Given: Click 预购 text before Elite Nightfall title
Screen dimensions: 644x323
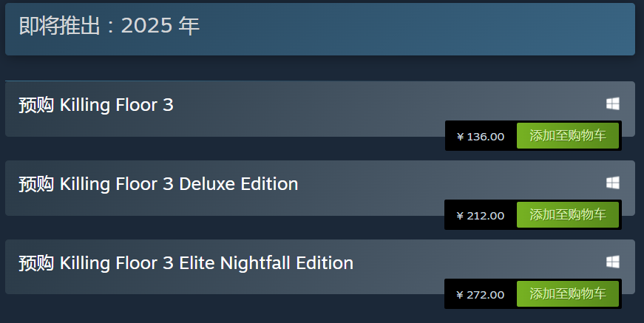Looking at the screenshot, I should 35,262.
